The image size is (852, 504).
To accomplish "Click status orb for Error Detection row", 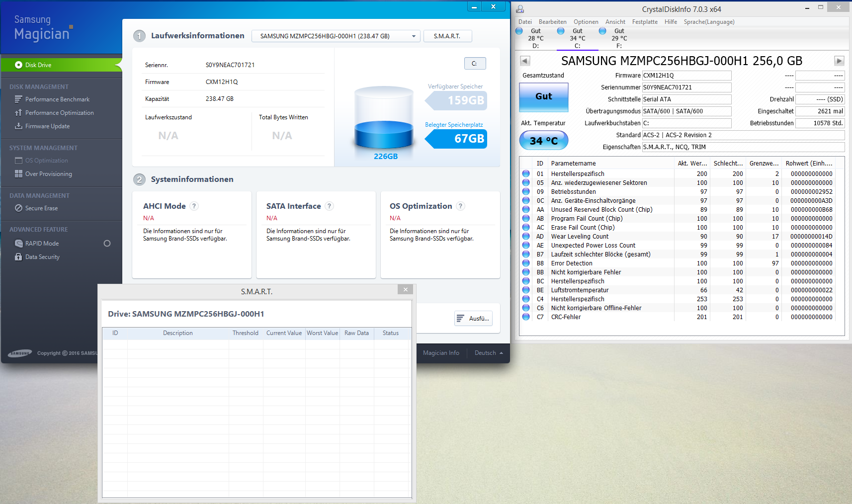I will 526,263.
